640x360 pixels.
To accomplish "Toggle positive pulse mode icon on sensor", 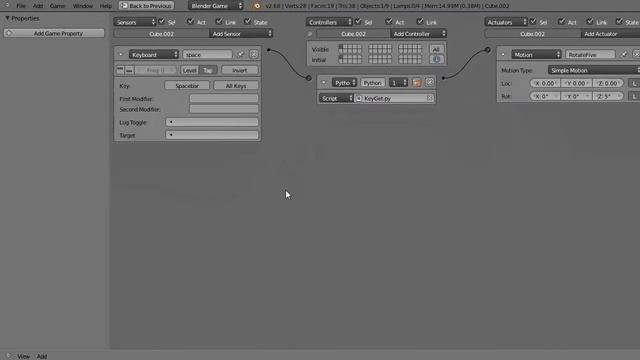I will 120,70.
